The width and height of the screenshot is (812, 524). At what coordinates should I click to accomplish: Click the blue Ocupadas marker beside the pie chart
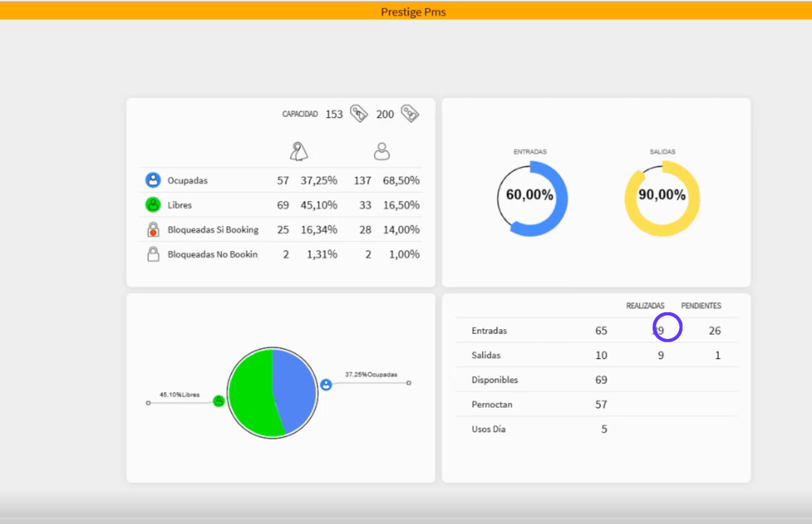pos(326,384)
